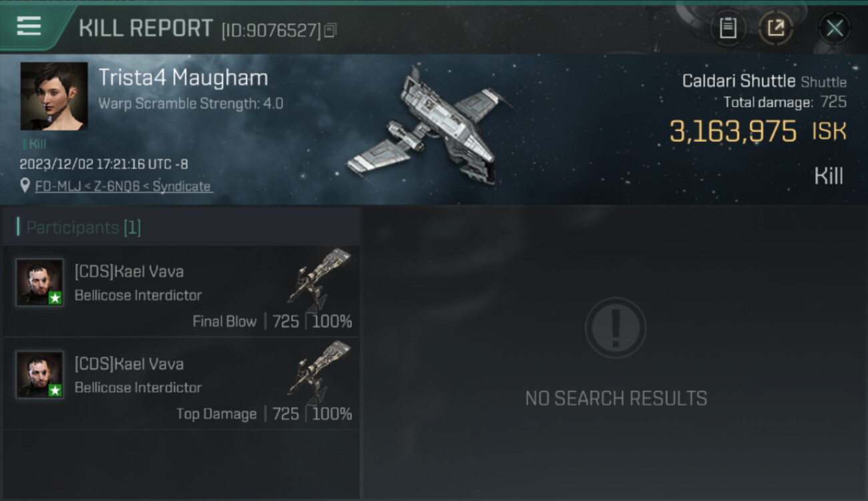Select the Top Damage participant row
The width and height of the screenshot is (868, 501).
[x=181, y=383]
